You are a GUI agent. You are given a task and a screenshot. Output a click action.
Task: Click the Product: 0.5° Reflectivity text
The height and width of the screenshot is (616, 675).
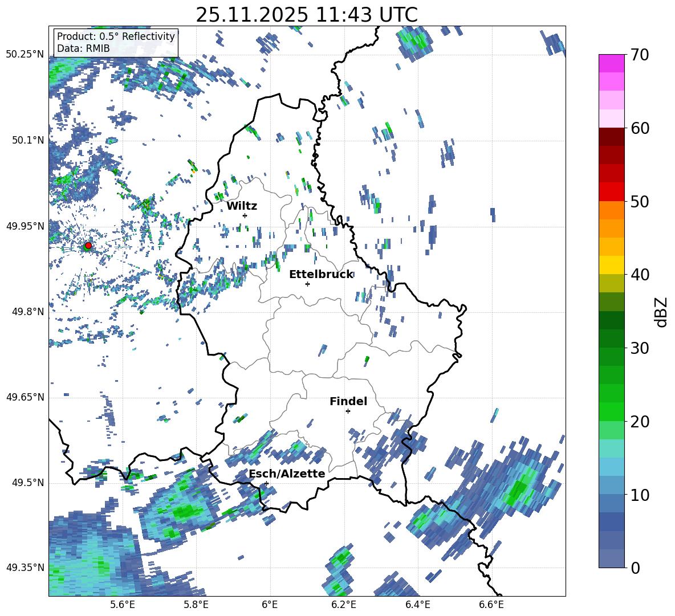116,36
